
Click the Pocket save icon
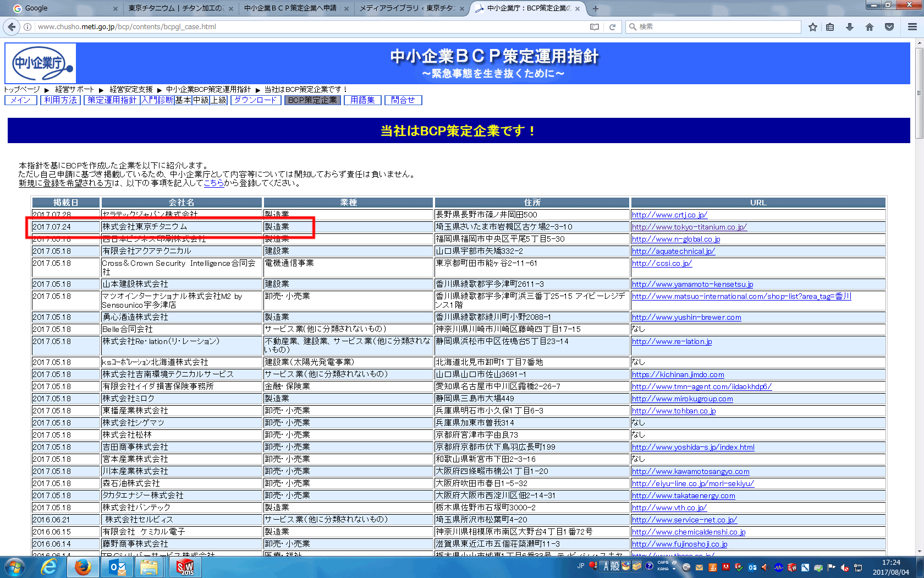point(889,27)
